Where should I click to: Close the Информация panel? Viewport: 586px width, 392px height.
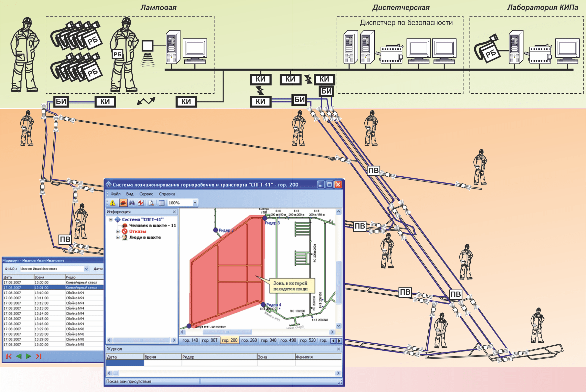pyautogui.click(x=174, y=212)
